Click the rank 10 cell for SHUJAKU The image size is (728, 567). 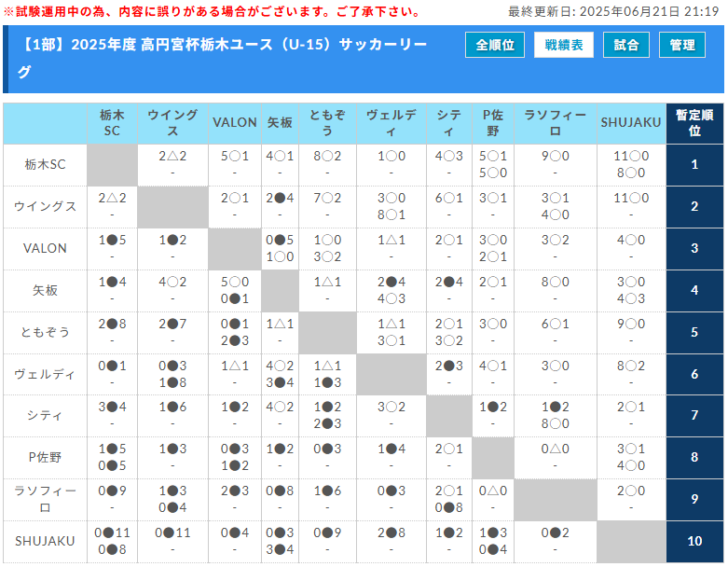coord(694,542)
